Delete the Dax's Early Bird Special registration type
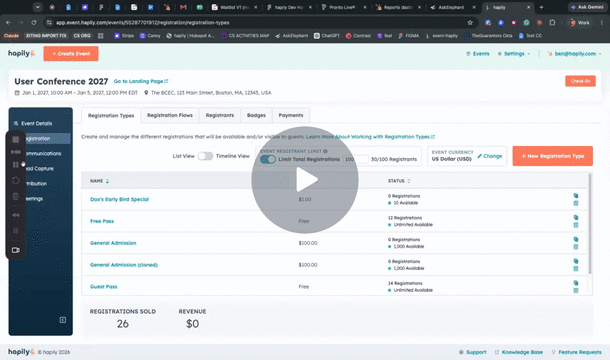This screenshot has width=610, height=360. pos(576,203)
